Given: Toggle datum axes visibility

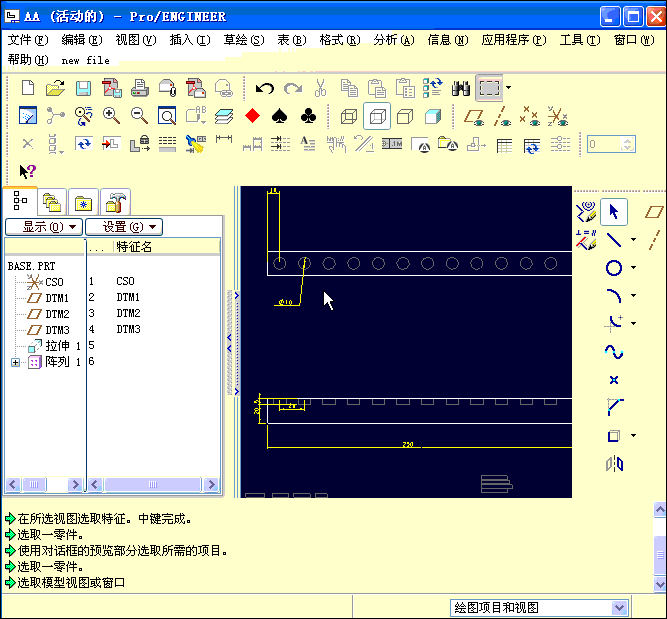Looking at the screenshot, I should 502,117.
